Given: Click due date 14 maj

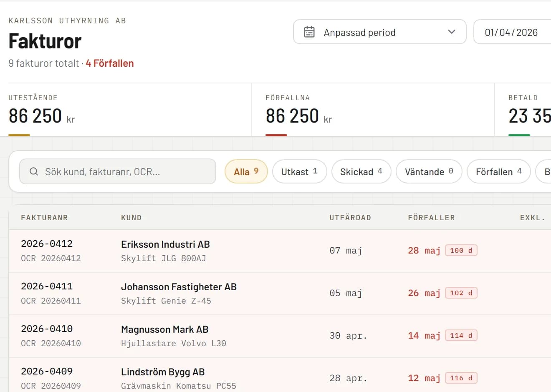Looking at the screenshot, I should point(424,336).
